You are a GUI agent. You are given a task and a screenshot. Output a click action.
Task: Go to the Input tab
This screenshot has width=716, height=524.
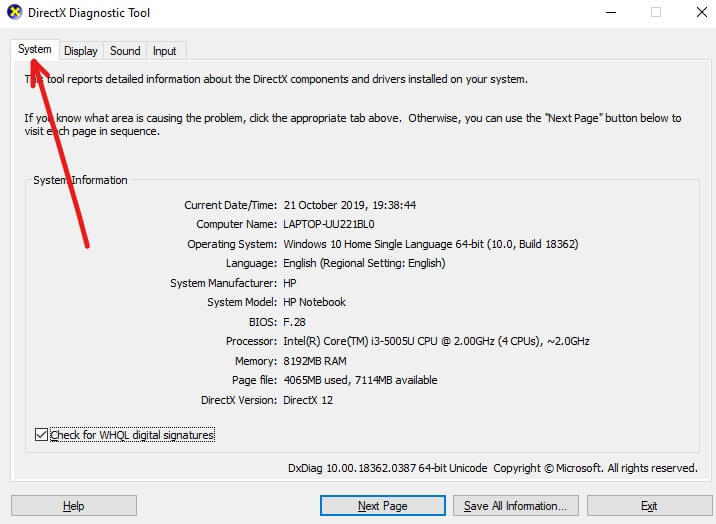(165, 51)
